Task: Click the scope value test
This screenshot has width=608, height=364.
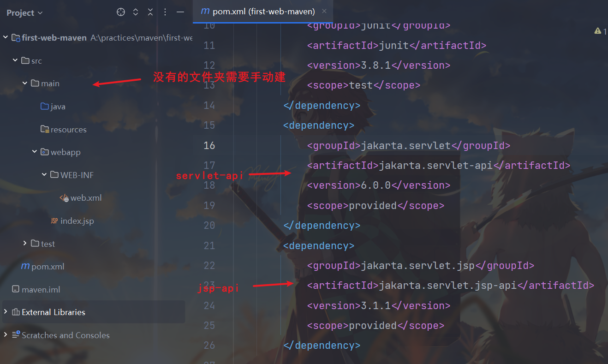Action: (x=361, y=85)
